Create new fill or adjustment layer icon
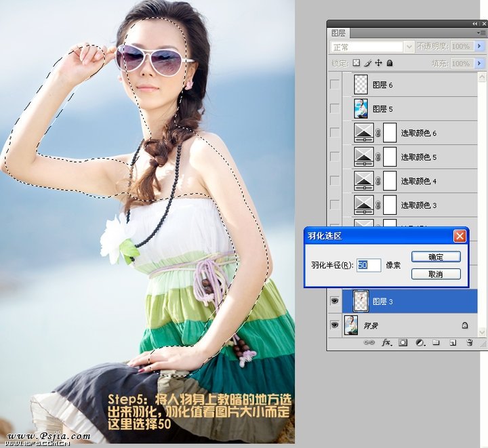 point(420,342)
